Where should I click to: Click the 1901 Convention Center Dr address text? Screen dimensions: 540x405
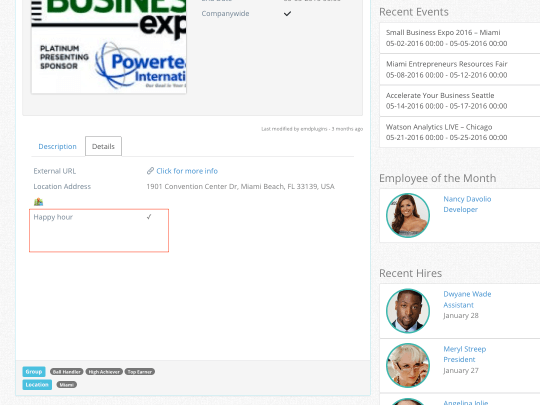pos(240,186)
